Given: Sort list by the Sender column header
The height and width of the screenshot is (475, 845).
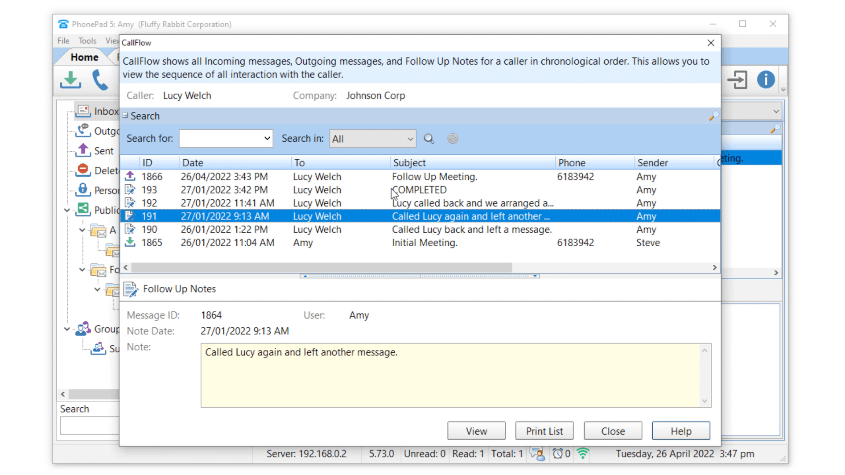Looking at the screenshot, I should (676, 162).
